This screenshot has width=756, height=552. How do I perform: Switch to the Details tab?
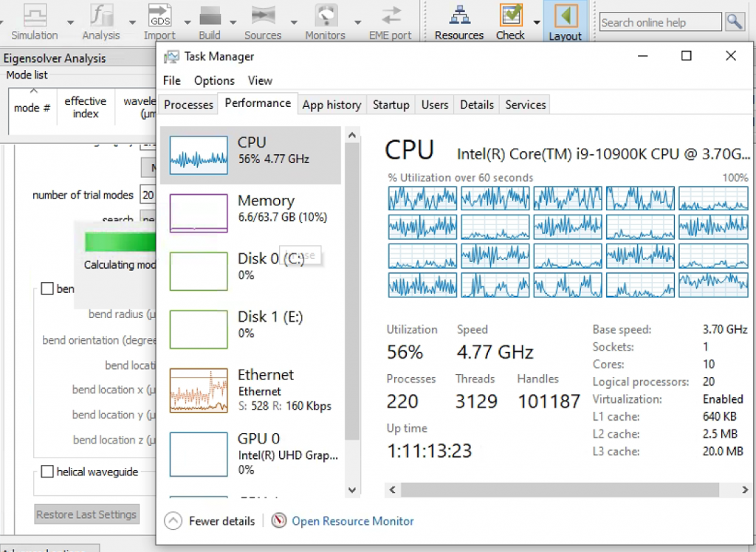tap(477, 105)
